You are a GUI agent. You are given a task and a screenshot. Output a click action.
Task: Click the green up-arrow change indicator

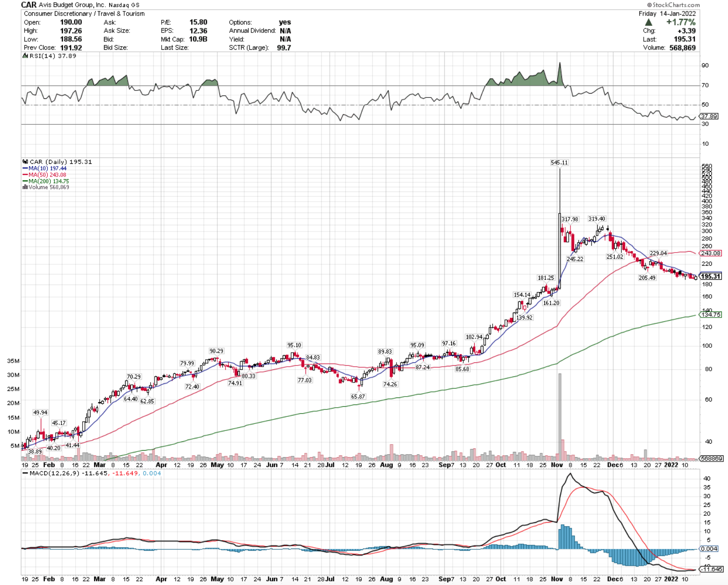click(649, 22)
